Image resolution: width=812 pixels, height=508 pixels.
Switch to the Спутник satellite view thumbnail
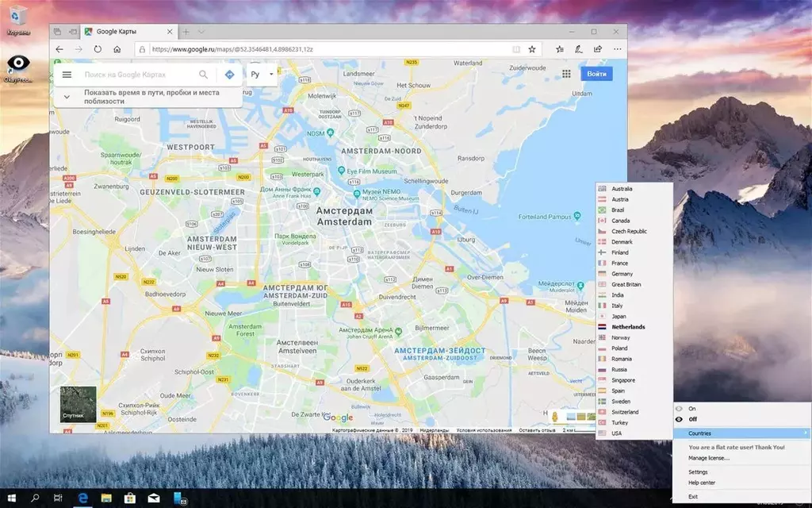point(79,404)
